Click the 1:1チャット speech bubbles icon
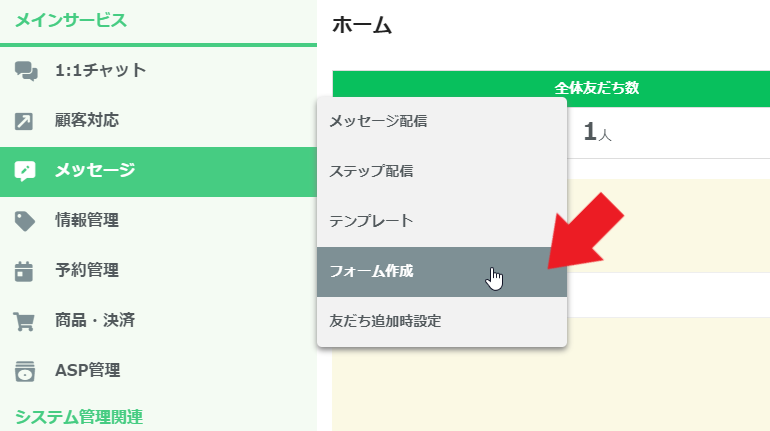This screenshot has height=431, width=770. (26, 71)
